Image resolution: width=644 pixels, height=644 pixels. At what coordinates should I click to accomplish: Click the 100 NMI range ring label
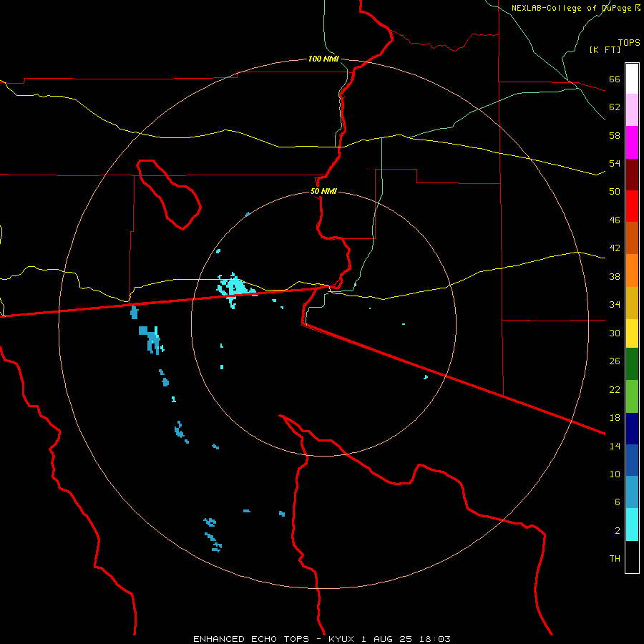(x=323, y=59)
